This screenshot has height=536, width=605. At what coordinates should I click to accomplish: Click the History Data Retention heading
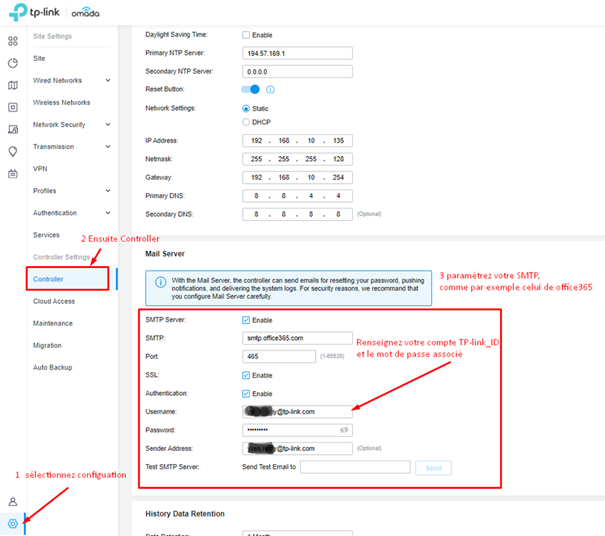(x=185, y=514)
